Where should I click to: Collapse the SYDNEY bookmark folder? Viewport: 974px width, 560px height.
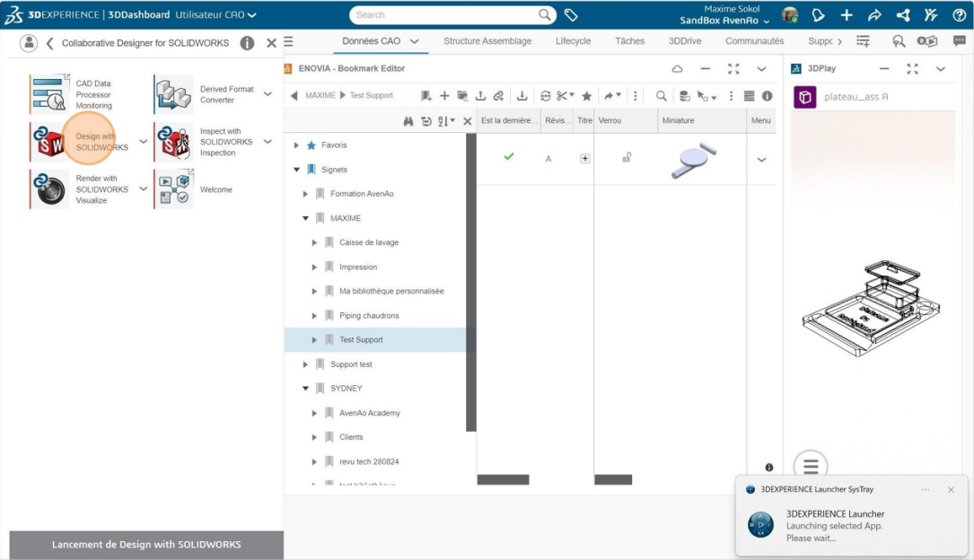pos(305,389)
